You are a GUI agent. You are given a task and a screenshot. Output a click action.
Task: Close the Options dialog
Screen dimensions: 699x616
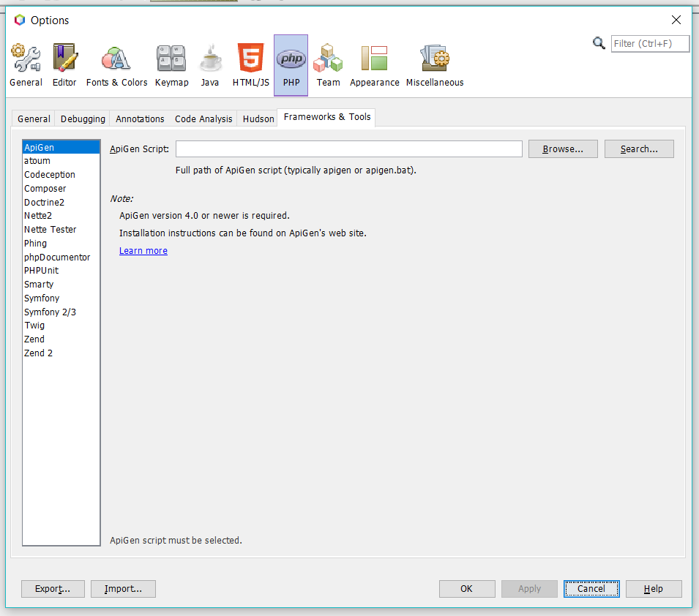676,20
